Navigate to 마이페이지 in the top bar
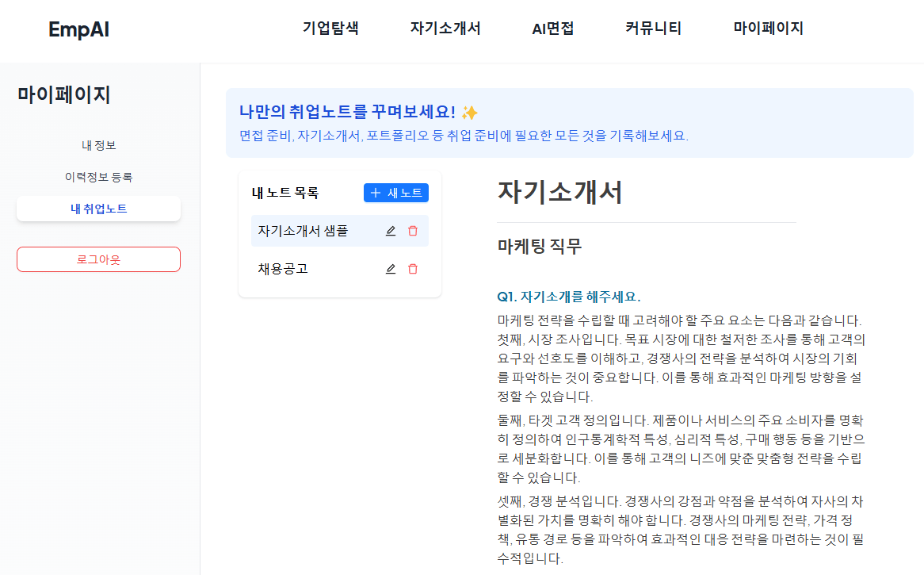Screen dimensions: 924x575 tap(768, 27)
